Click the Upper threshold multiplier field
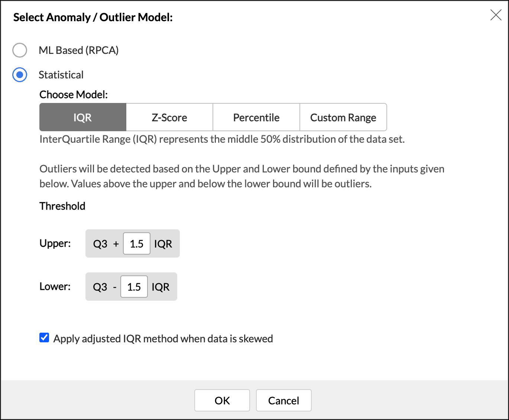Screen dimensions: 509x420 (137, 244)
